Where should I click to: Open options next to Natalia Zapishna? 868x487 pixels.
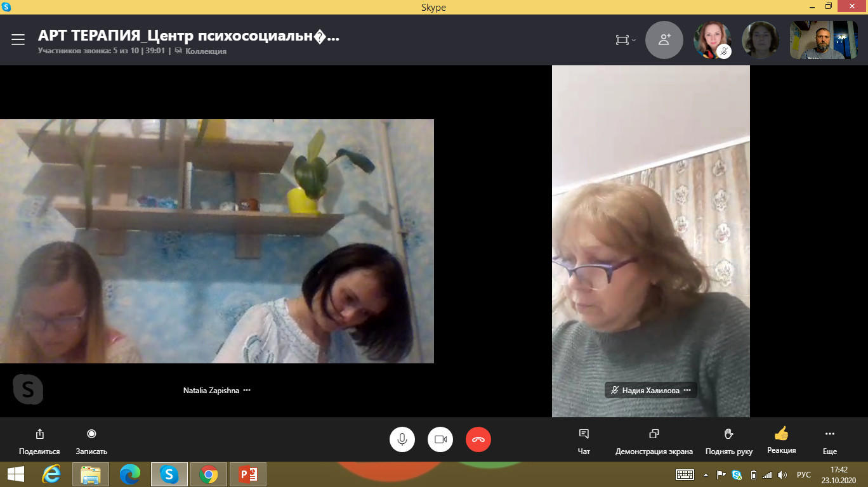point(247,390)
